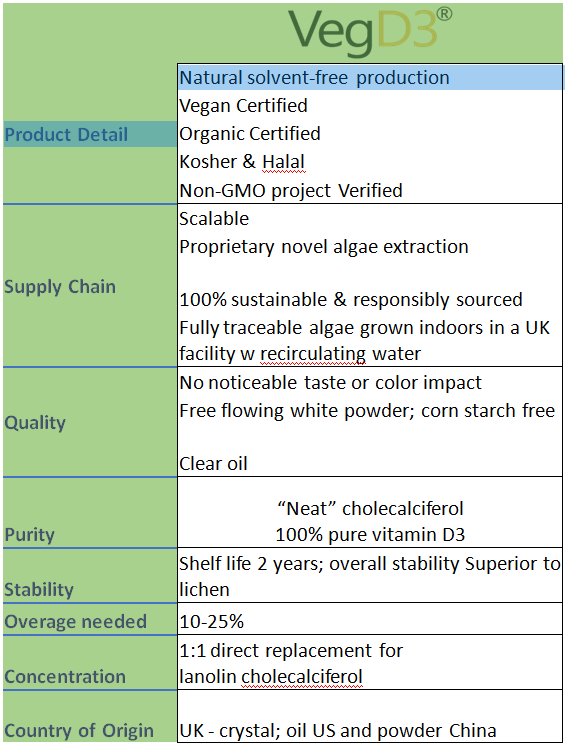Click the Scalable cell
This screenshot has height=745, width=565.
click(x=370, y=219)
